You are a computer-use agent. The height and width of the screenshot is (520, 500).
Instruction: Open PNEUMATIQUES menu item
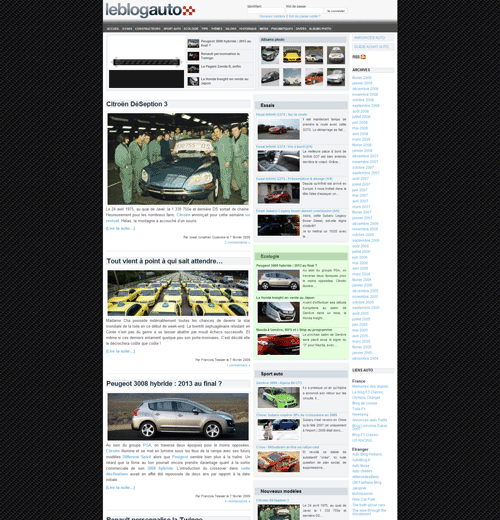point(282,29)
